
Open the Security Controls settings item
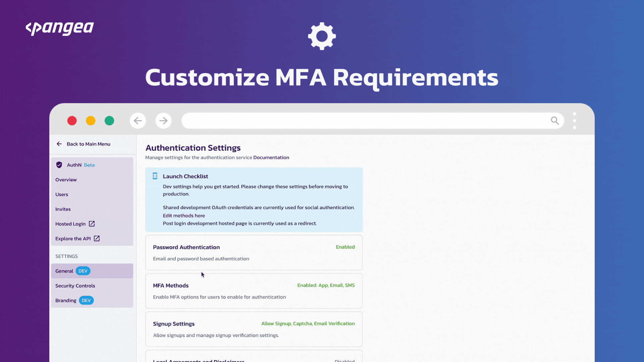pos(92,286)
